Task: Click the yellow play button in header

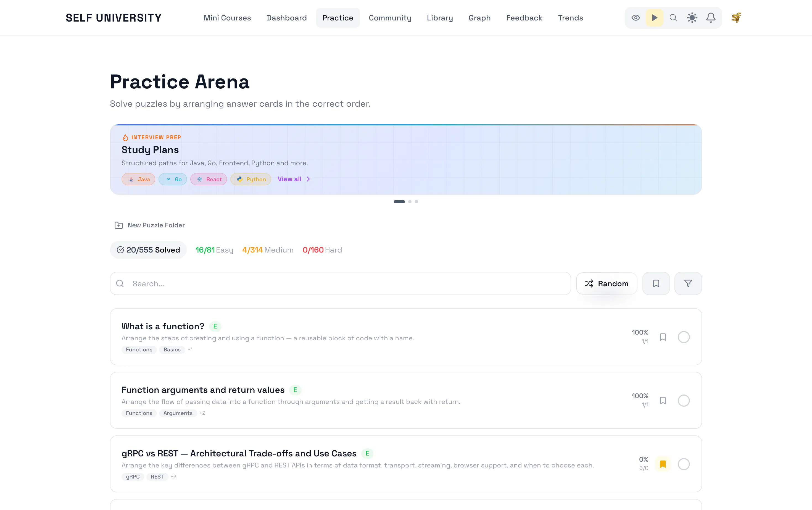Action: [x=655, y=18]
